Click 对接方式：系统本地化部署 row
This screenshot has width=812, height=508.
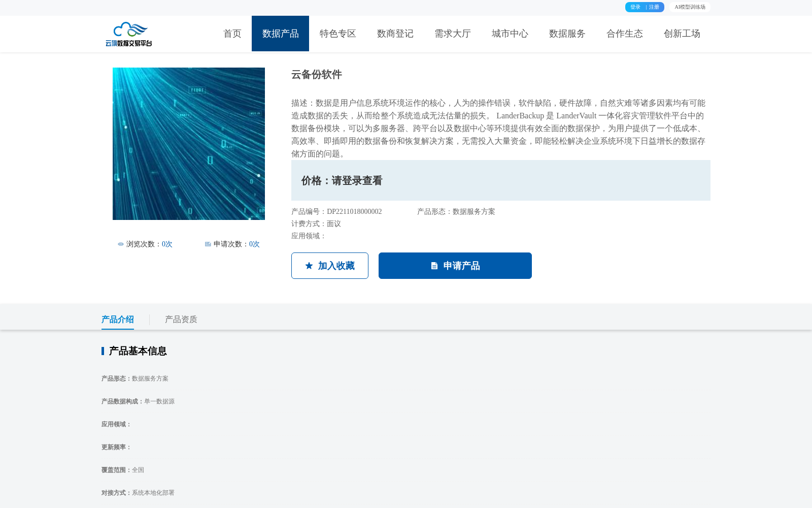(138, 493)
